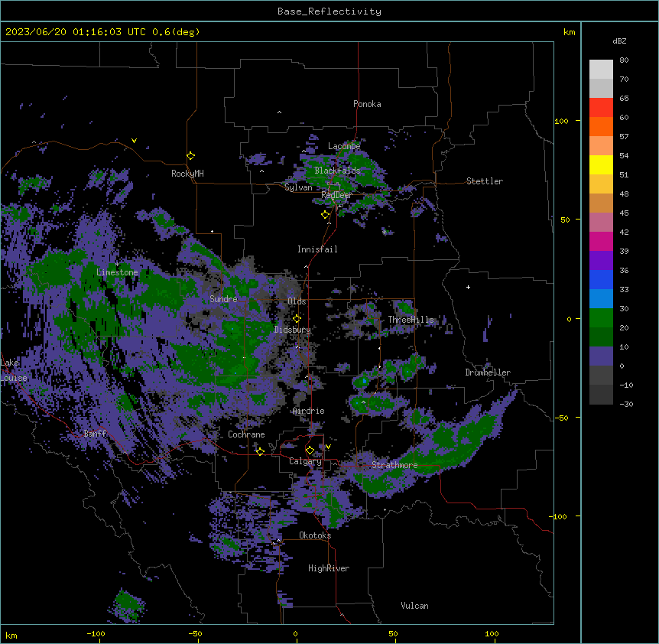Click the yellow diamond marker south of RedDeer
Screen dimensions: 659x644
tap(326, 215)
